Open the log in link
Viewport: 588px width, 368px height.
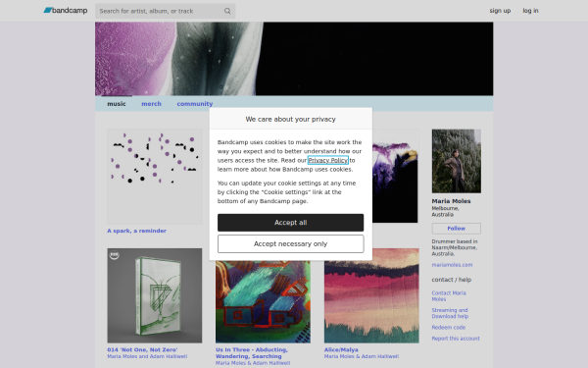coord(530,11)
